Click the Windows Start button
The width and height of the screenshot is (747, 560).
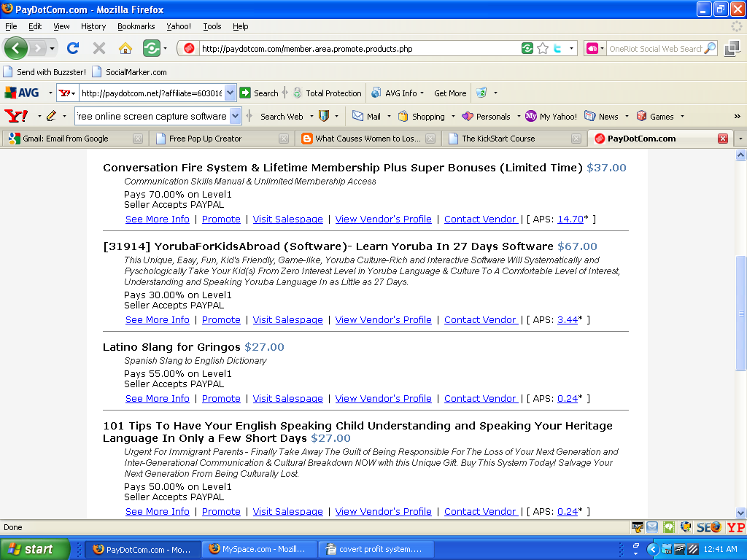click(35, 549)
